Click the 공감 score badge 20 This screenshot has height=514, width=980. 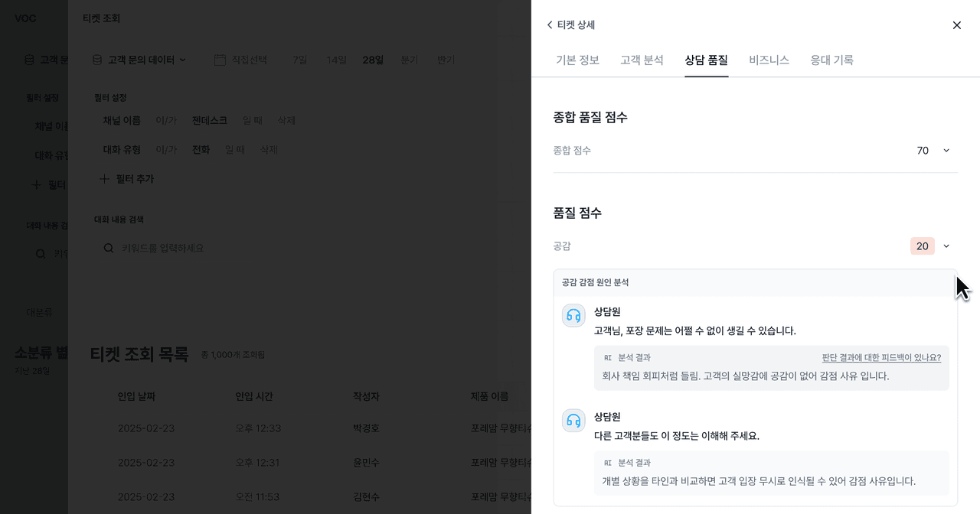pos(923,246)
